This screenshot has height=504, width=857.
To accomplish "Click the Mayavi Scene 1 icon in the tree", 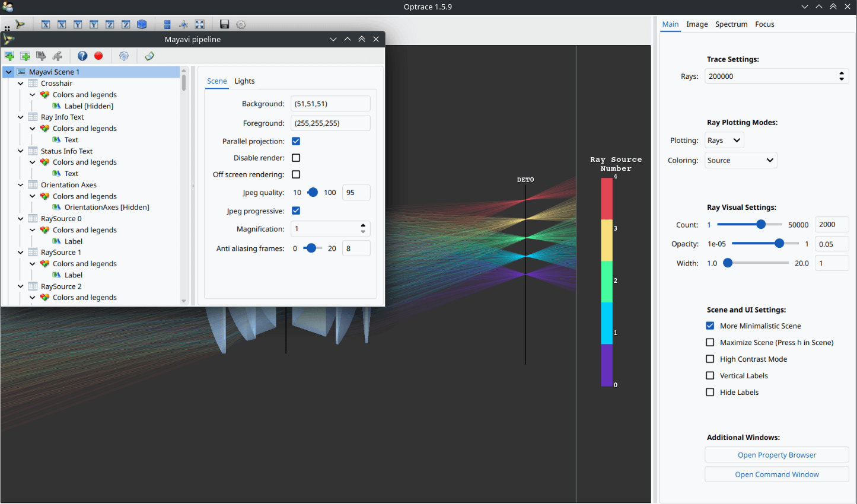I will pyautogui.click(x=21, y=72).
